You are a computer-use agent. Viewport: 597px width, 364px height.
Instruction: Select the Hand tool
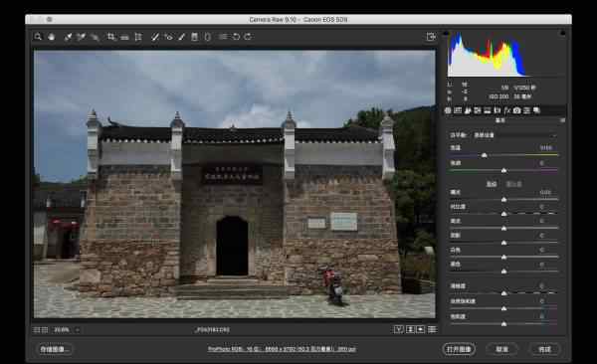tap(52, 37)
